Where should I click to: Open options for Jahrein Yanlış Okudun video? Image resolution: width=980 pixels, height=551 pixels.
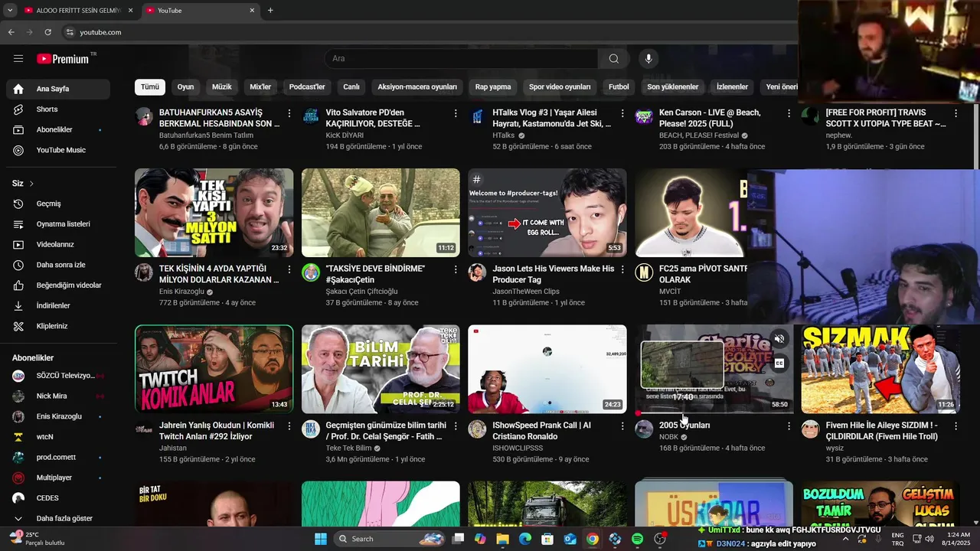tap(289, 425)
